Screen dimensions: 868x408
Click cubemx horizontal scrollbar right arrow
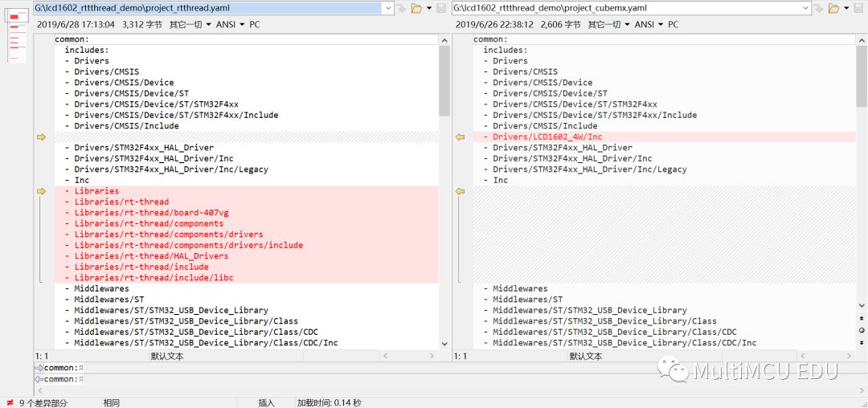[851, 357]
